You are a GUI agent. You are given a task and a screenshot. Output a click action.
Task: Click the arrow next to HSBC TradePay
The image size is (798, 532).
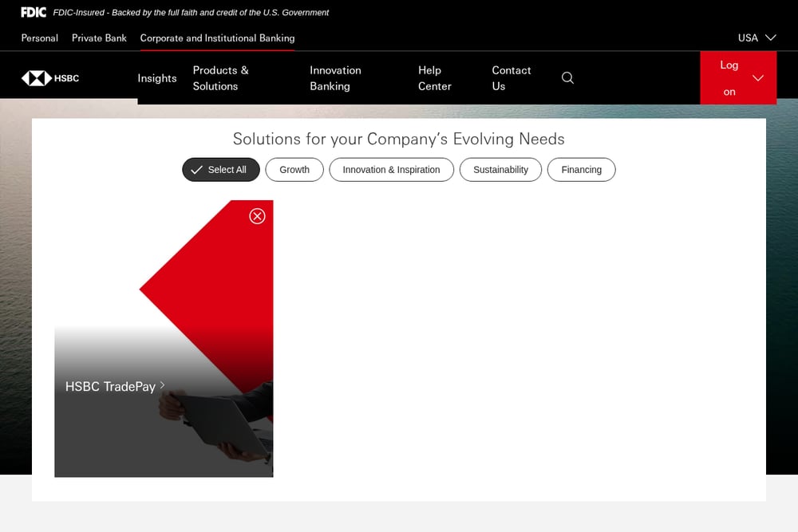click(162, 385)
